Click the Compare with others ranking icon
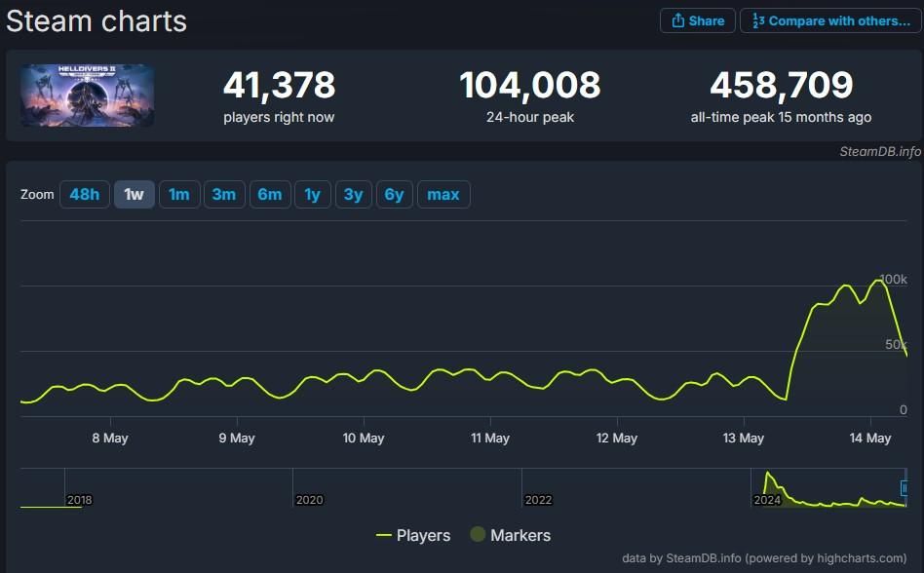Screen dimensions: 924x573 coord(755,20)
